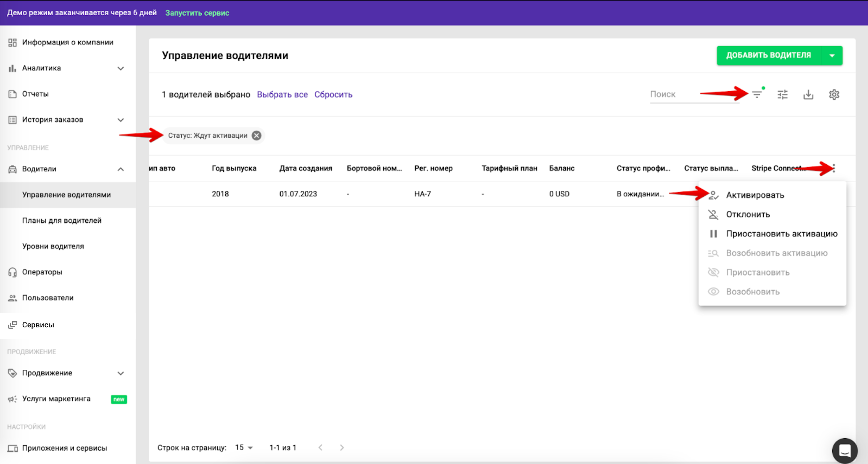Viewport: 868px width, 464px height.
Task: Expand the История заказов sidebar section
Action: click(x=121, y=120)
